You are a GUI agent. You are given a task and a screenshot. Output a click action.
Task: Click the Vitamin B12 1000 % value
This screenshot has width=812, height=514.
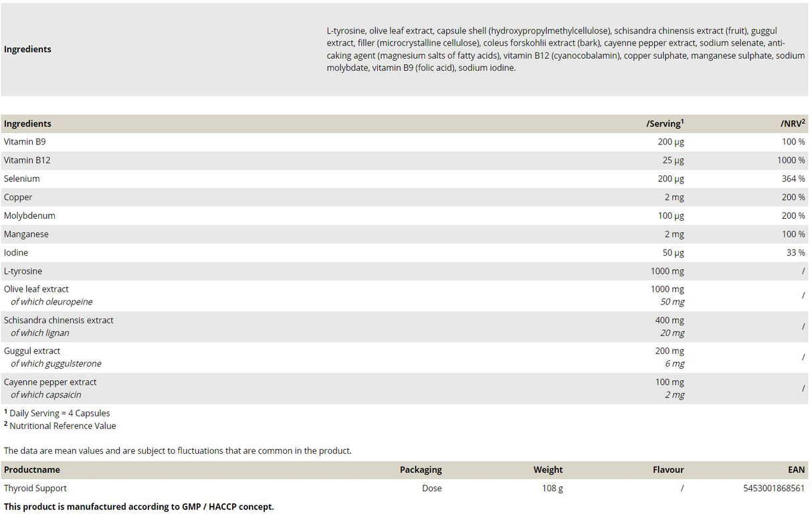point(791,160)
